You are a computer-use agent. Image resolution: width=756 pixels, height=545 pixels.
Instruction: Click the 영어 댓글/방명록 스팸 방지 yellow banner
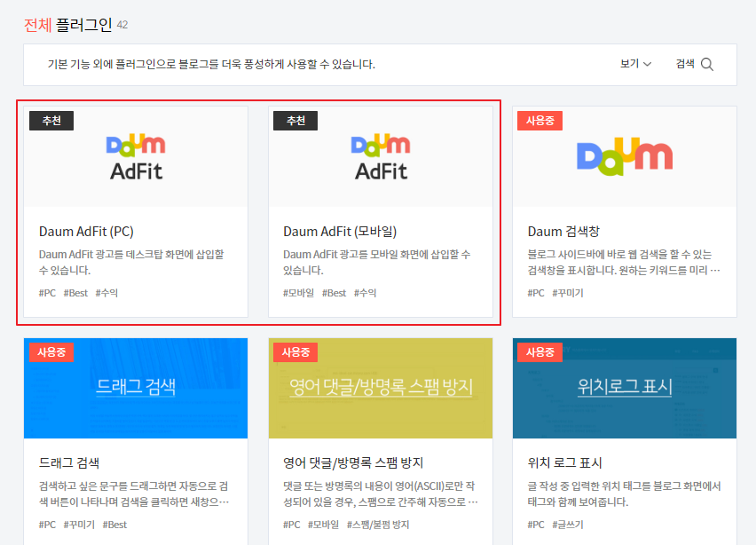381,388
